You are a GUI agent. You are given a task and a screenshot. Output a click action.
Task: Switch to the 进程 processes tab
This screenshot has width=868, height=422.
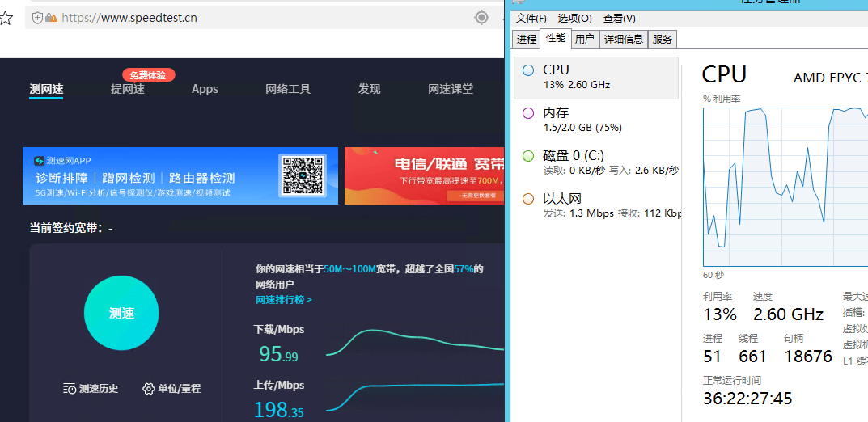[x=527, y=39]
